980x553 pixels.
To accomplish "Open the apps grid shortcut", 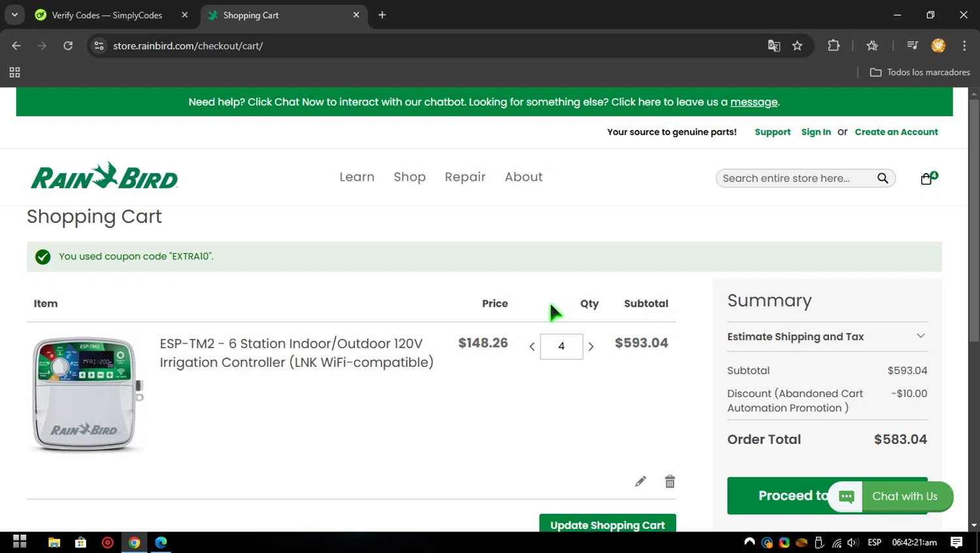I will (14, 72).
